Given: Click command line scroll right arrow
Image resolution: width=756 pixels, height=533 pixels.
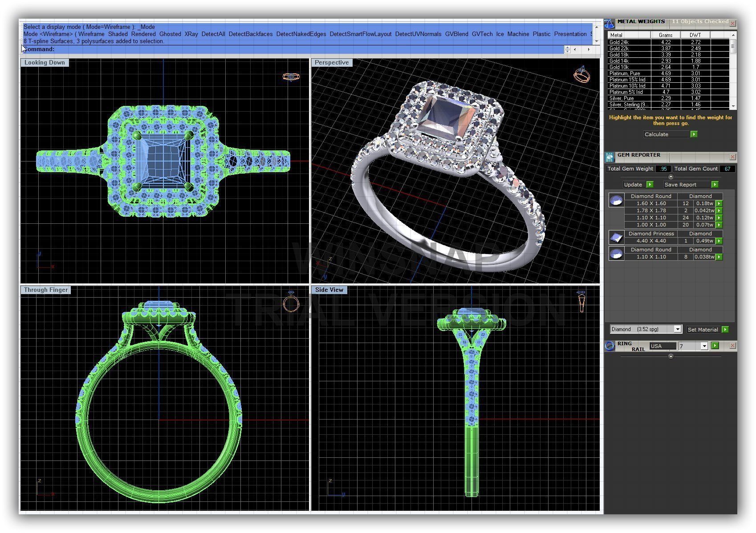Looking at the screenshot, I should 589,49.
